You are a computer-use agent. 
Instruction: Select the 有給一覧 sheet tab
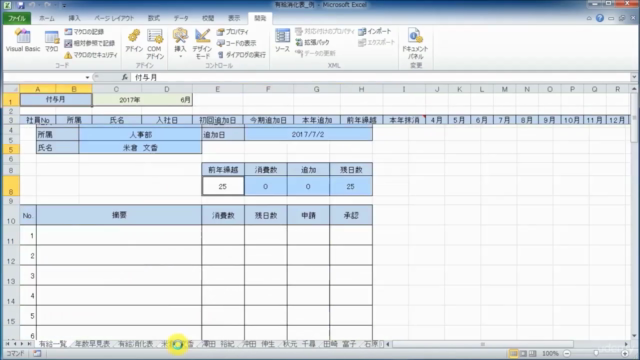(53, 344)
